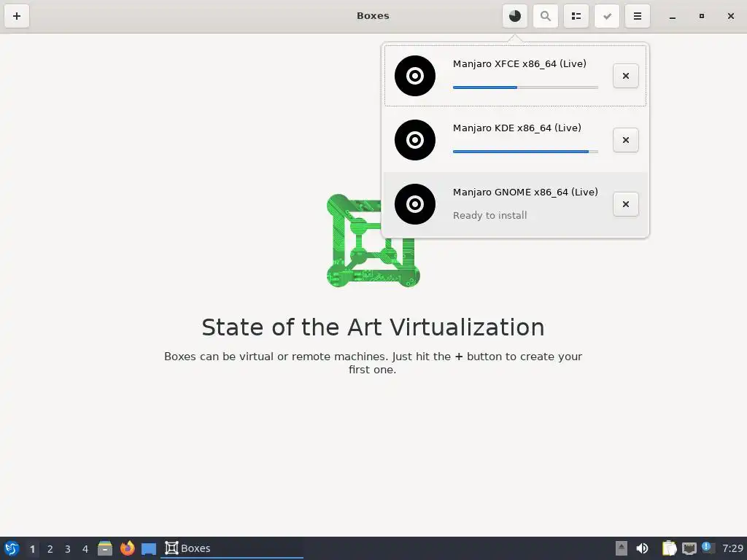Click the "Boxes" window title

[x=373, y=16]
